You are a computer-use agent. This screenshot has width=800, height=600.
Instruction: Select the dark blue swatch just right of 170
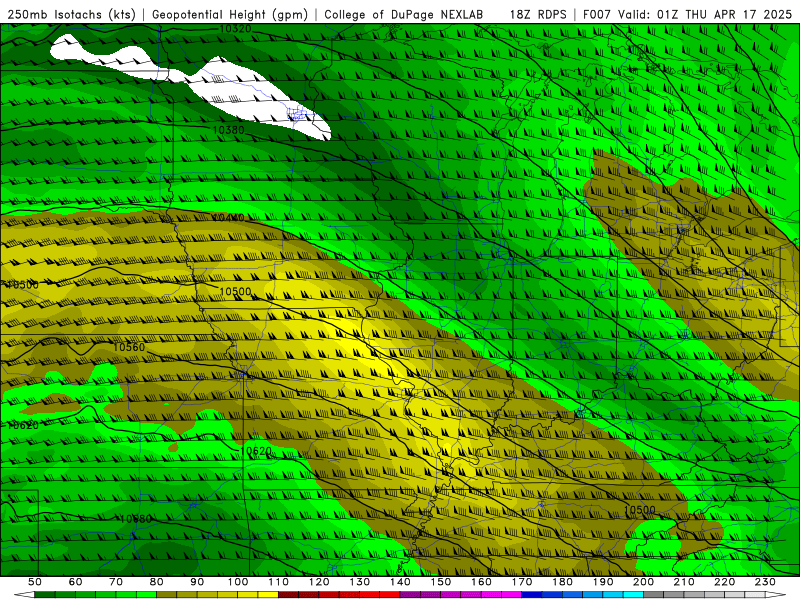[532, 595]
